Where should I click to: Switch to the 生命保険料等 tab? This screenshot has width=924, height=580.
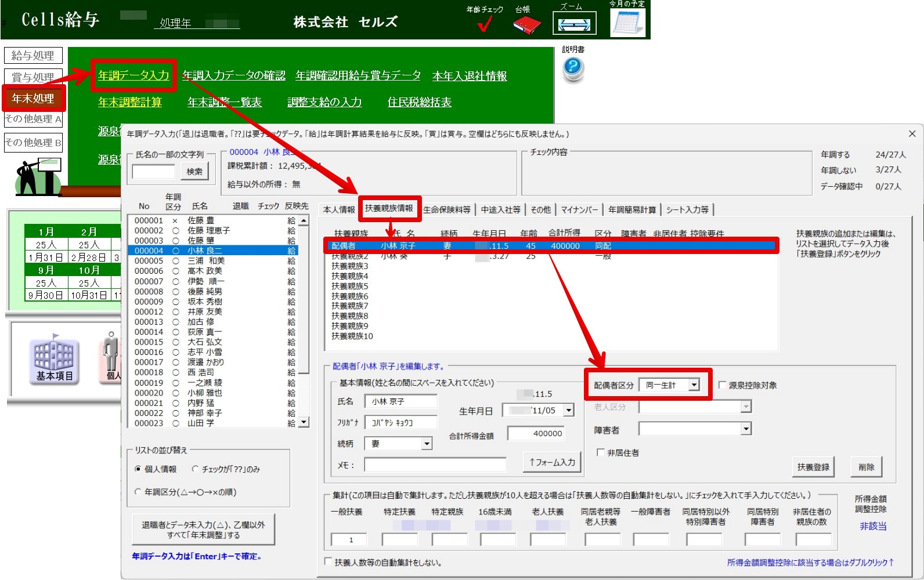click(446, 210)
